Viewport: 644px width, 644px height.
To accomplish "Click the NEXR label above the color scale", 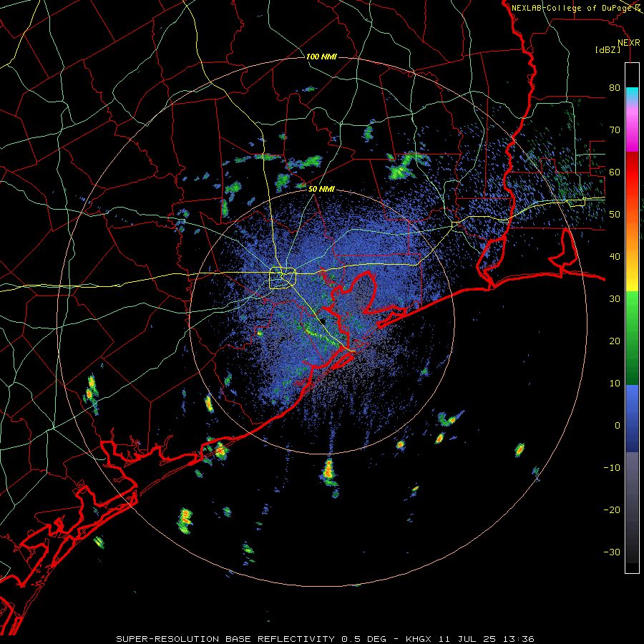I will tap(629, 43).
